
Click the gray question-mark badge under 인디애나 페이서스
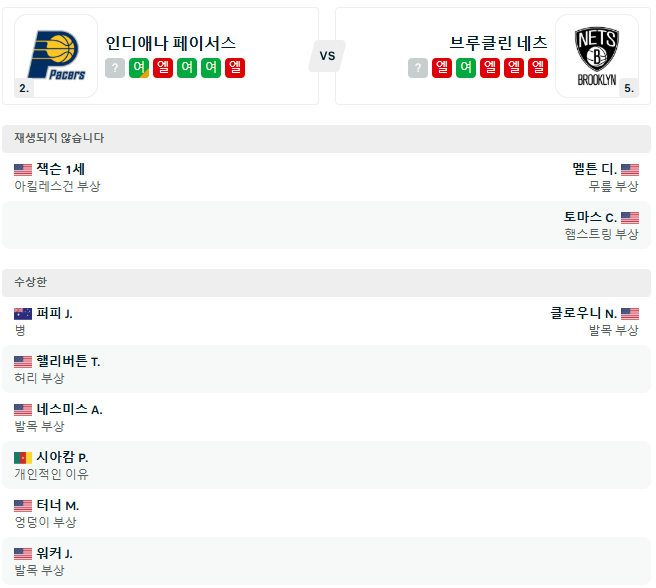pyautogui.click(x=115, y=68)
